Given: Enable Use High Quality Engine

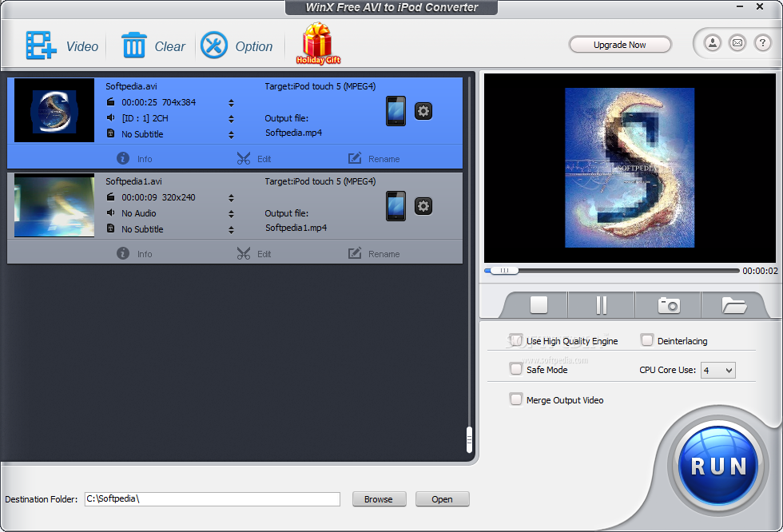Looking at the screenshot, I should pos(516,340).
